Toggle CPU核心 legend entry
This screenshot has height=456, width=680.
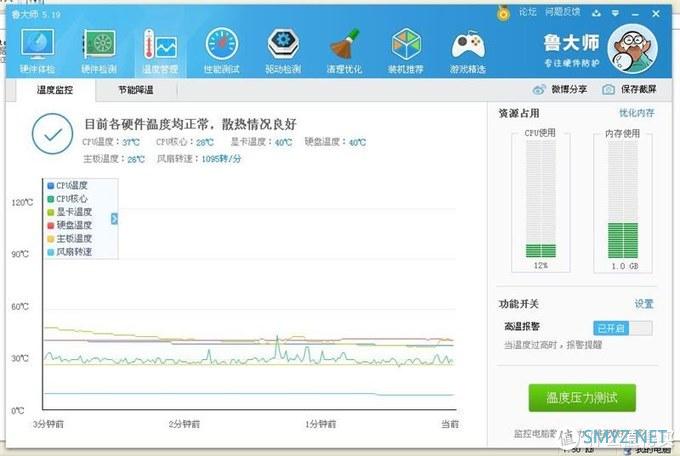68,199
